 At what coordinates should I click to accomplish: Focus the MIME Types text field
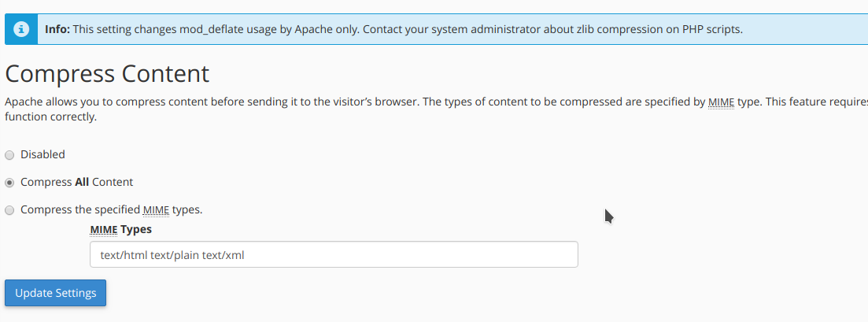coord(334,254)
